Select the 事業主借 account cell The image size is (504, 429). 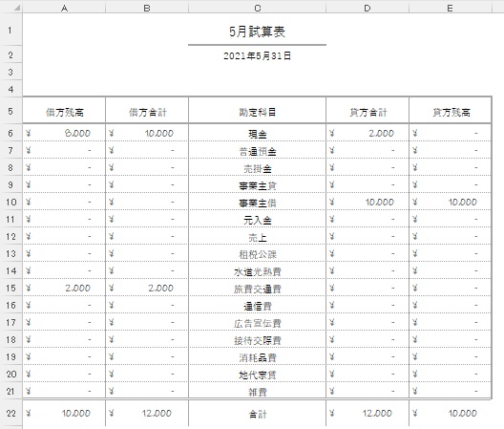pos(257,202)
